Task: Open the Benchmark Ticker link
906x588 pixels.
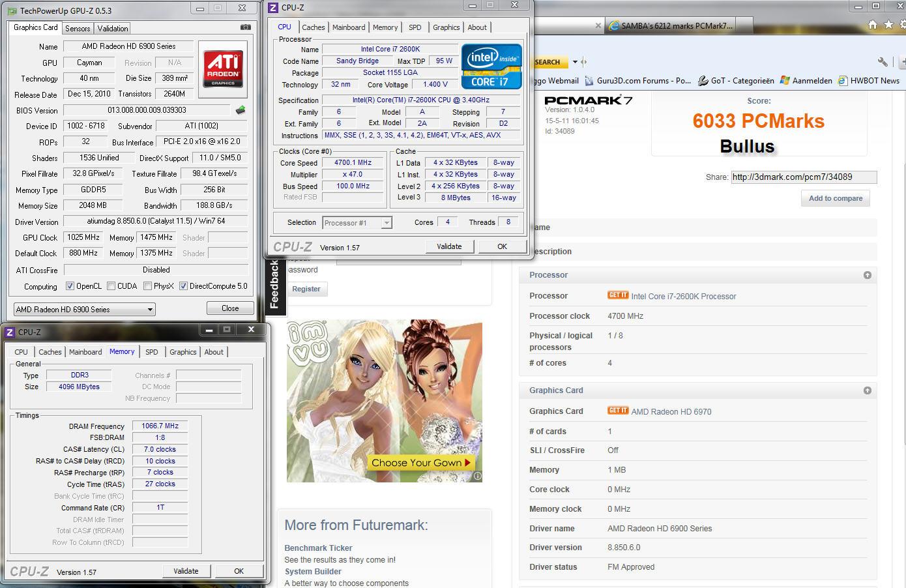Action: click(318, 548)
